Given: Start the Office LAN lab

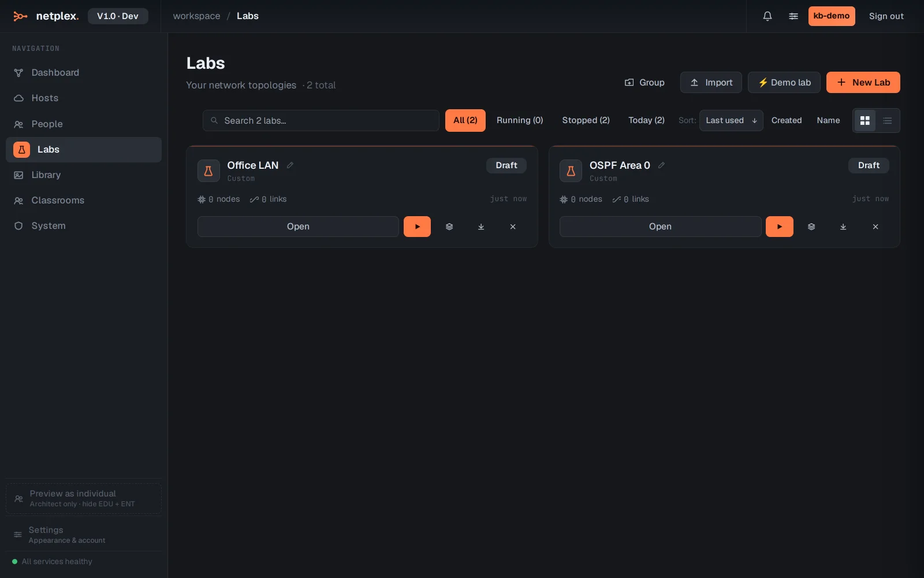Looking at the screenshot, I should (x=417, y=227).
